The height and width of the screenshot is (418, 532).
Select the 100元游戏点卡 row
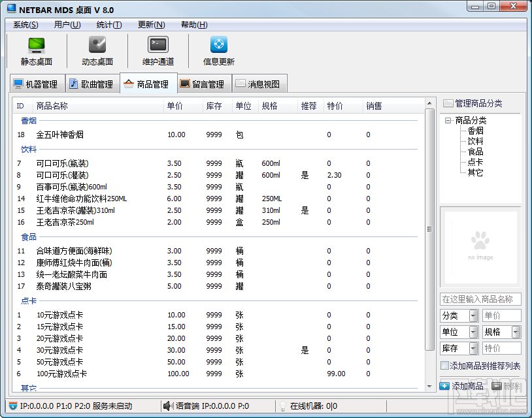tap(218, 374)
